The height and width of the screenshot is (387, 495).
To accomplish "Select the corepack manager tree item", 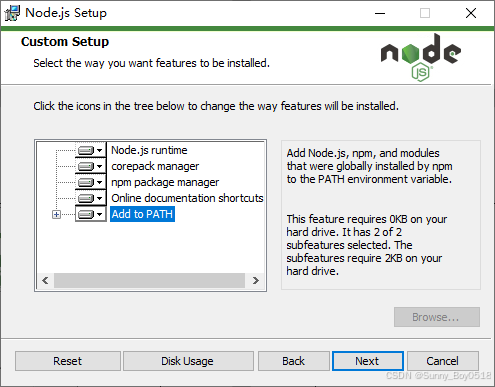I will click(155, 166).
